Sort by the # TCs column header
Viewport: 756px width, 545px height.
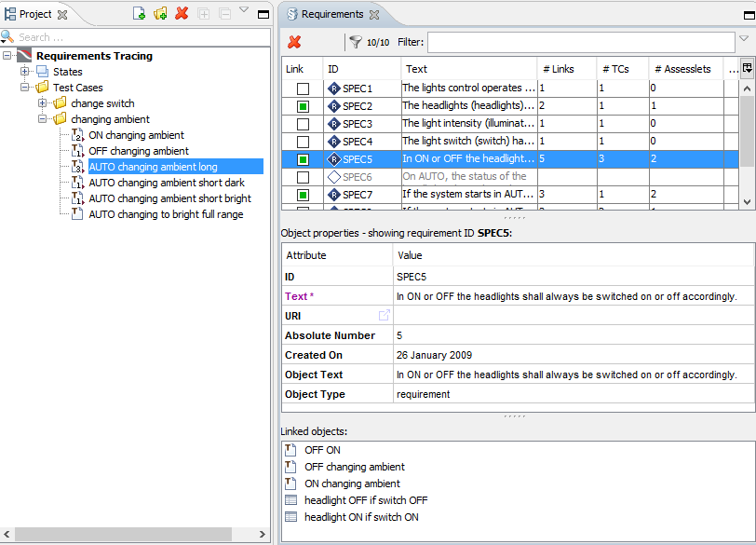click(x=623, y=69)
